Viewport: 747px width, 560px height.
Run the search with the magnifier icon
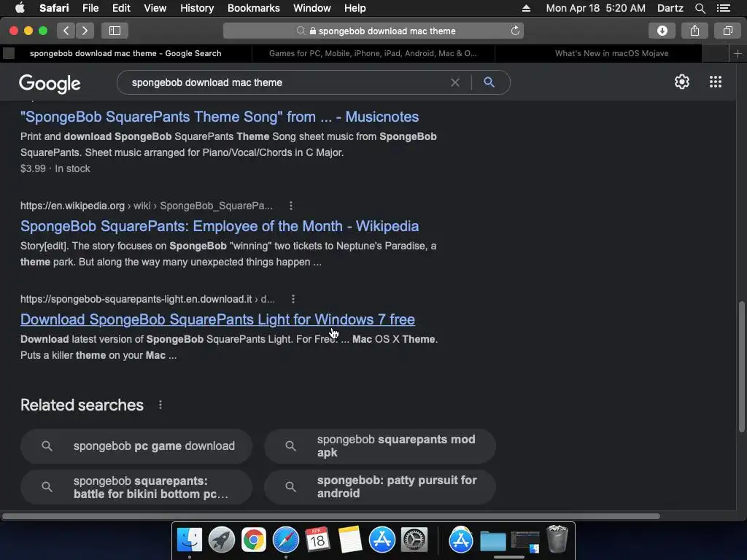489,82
